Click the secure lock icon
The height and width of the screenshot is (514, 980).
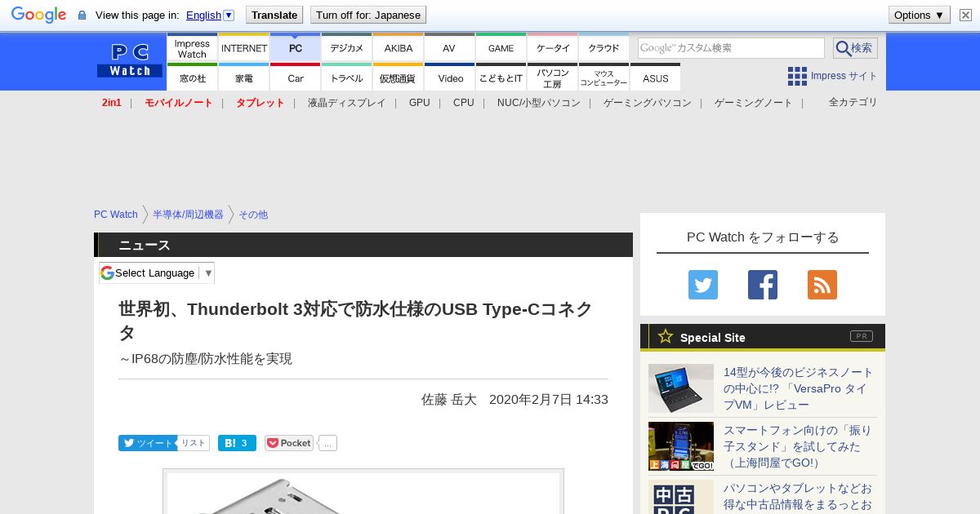click(x=82, y=16)
